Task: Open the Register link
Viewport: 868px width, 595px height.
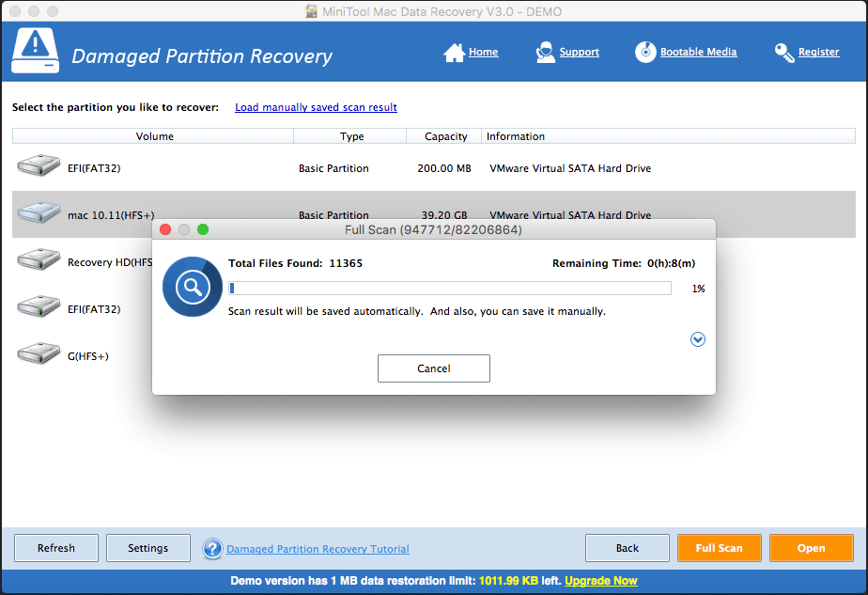Action: click(x=818, y=52)
